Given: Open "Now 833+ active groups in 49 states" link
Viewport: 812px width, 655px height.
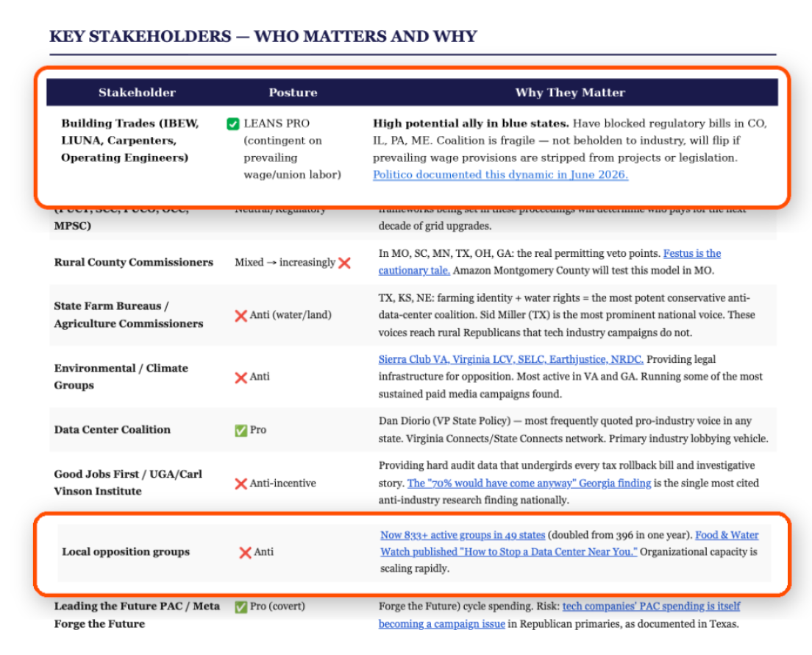Looking at the screenshot, I should (463, 535).
